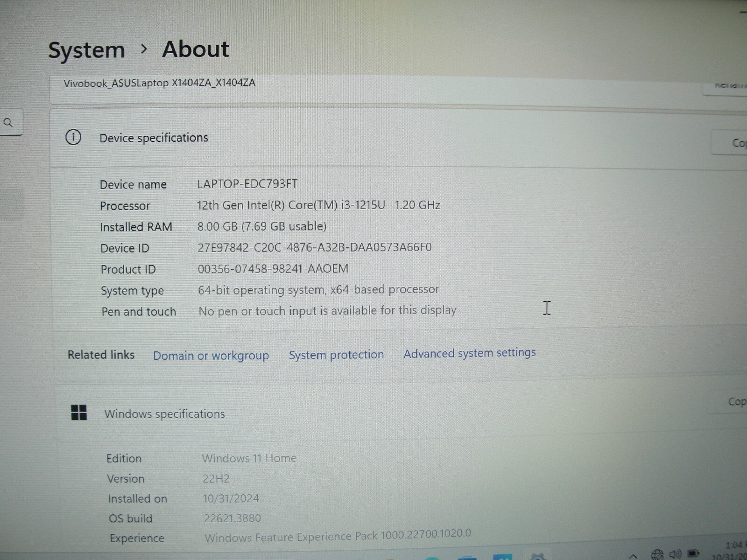Click the Settings gear icon in taskbar

[x=538, y=557]
